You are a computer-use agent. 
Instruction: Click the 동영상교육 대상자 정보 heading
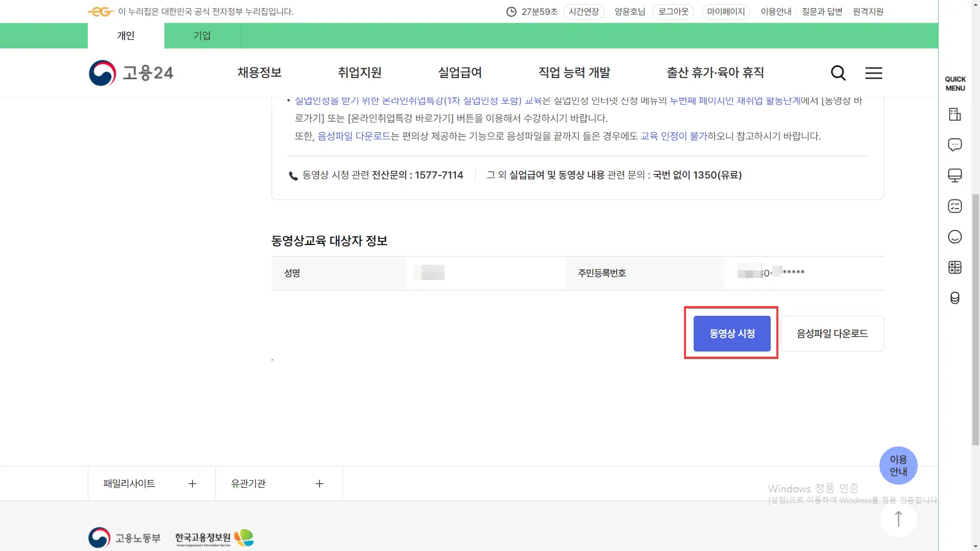pos(329,241)
